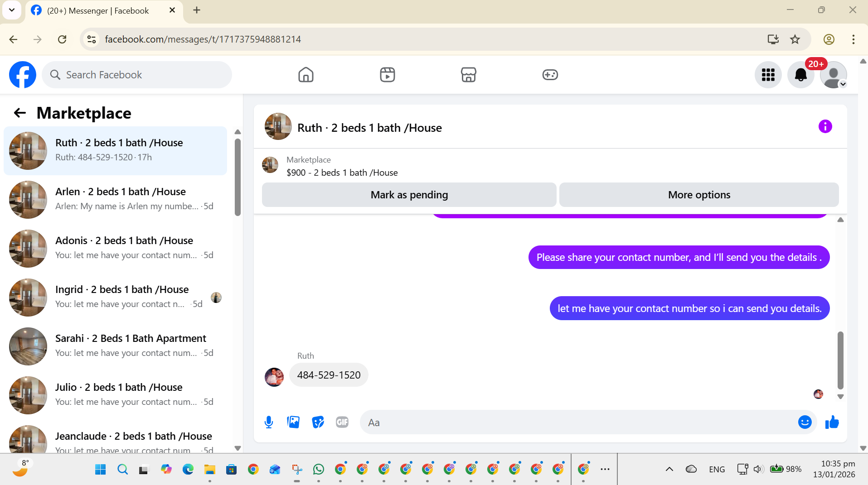The image size is (868, 485).
Task: Open the Marketplace storefront icon
Action: pos(469,75)
